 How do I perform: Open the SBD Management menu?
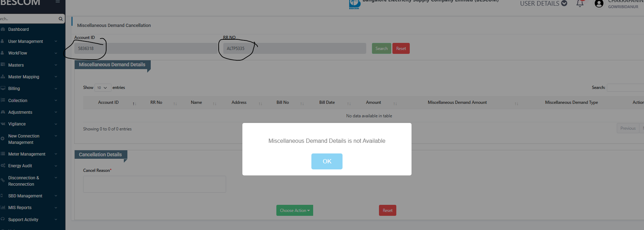(25, 196)
